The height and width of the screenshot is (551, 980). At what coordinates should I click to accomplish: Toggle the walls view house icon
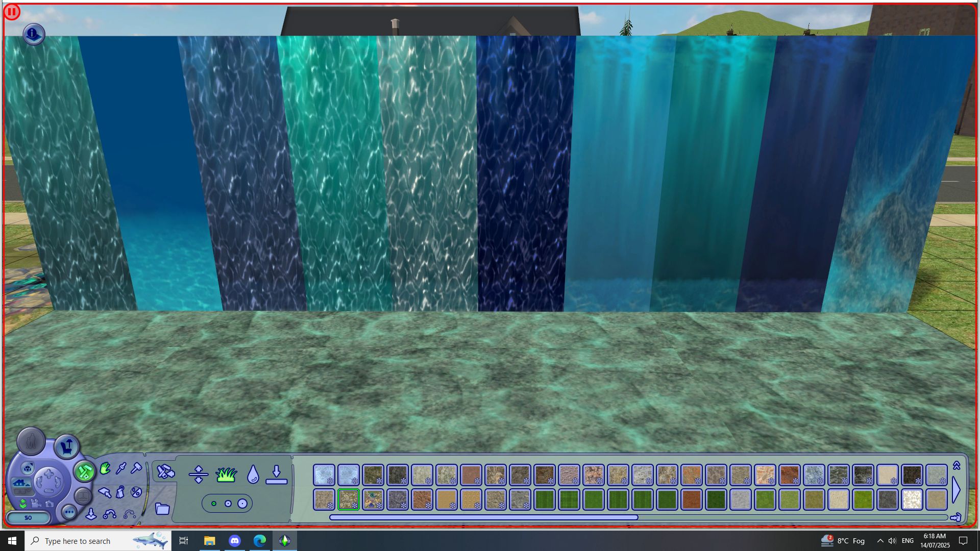[x=21, y=482]
